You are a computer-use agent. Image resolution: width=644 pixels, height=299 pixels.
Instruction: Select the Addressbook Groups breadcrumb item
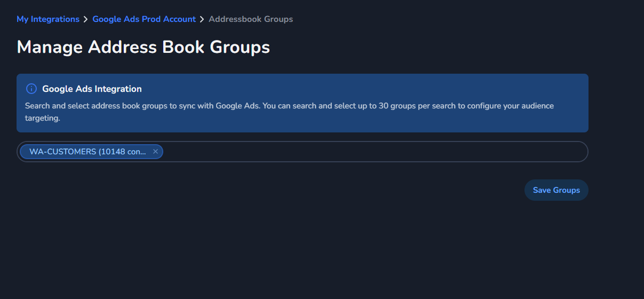(x=251, y=19)
